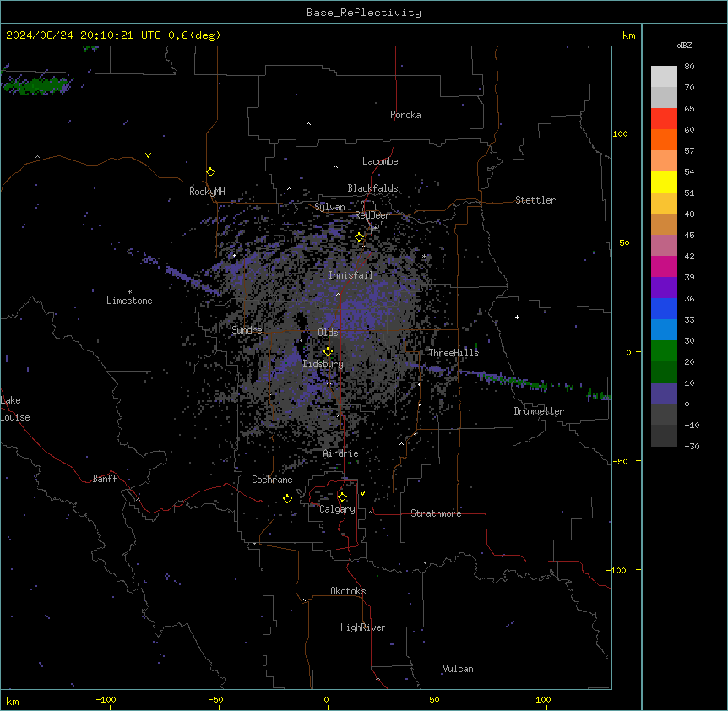This screenshot has height=711, width=728.
Task: Click the km unit label at top right
Action: coord(628,35)
